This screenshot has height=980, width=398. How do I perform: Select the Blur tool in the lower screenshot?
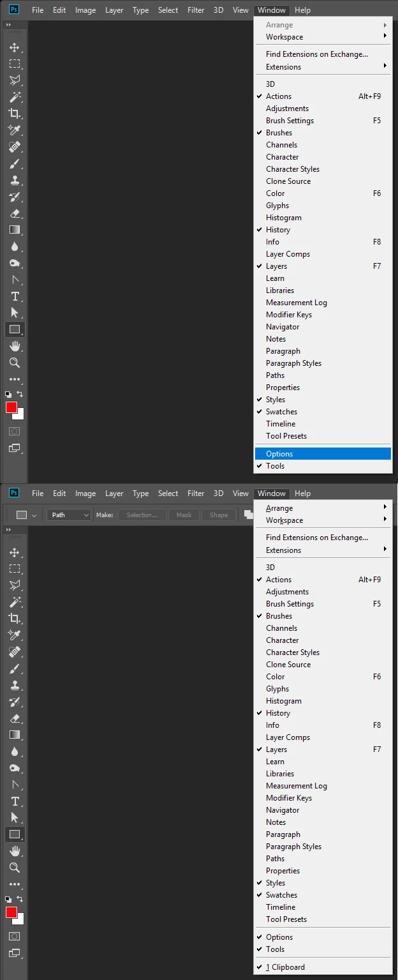tap(14, 751)
